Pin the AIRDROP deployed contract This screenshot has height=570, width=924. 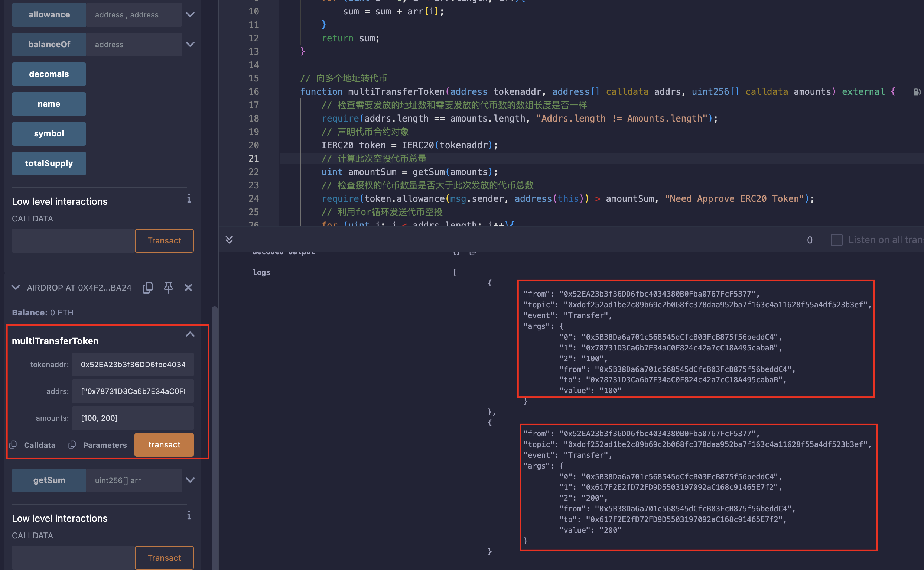168,288
